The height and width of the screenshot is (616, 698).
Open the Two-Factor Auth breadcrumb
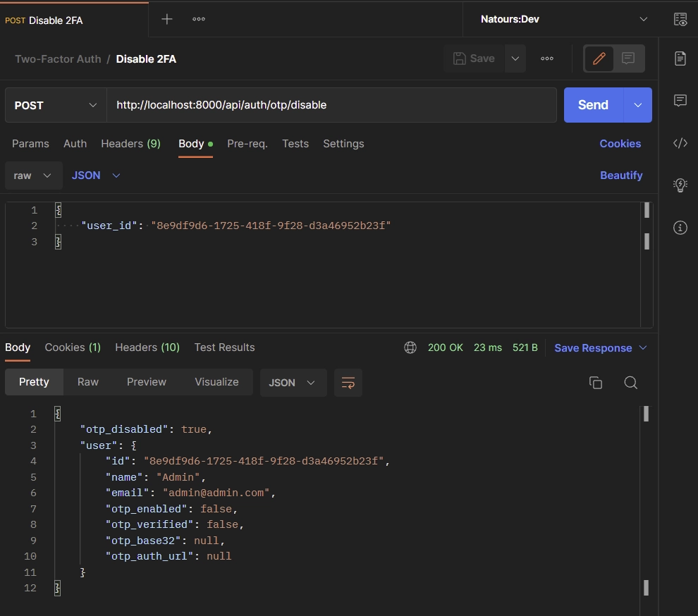point(58,59)
